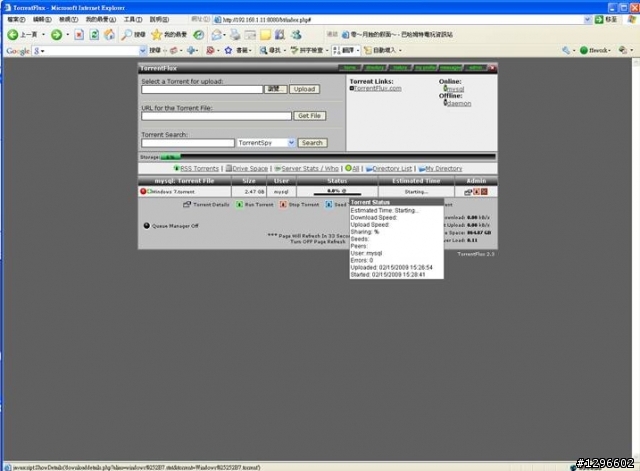The height and width of the screenshot is (471, 640).
Task: Open the Mail icon dropdown arrow
Action: coord(224,35)
